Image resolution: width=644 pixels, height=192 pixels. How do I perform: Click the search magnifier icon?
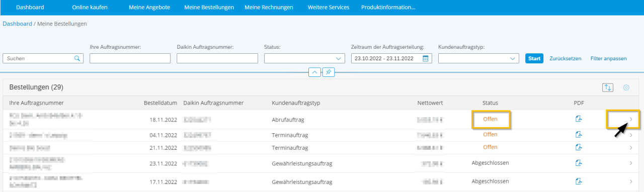tap(77, 58)
